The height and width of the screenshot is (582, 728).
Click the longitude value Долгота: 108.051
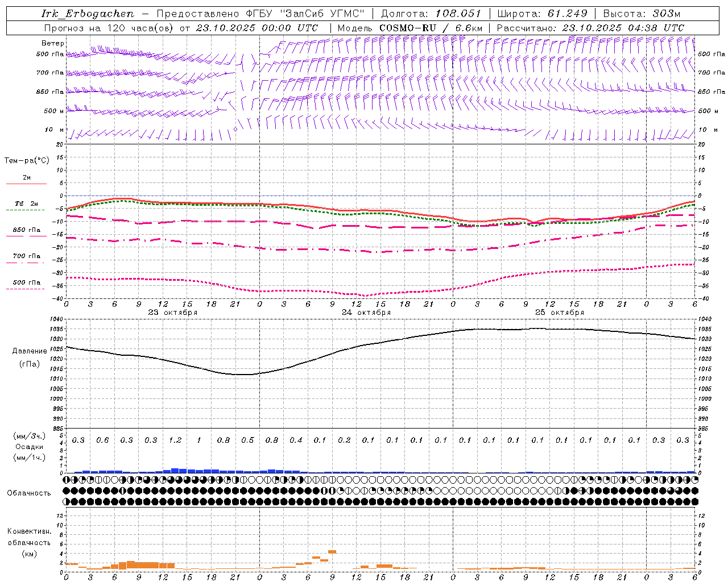click(431, 14)
